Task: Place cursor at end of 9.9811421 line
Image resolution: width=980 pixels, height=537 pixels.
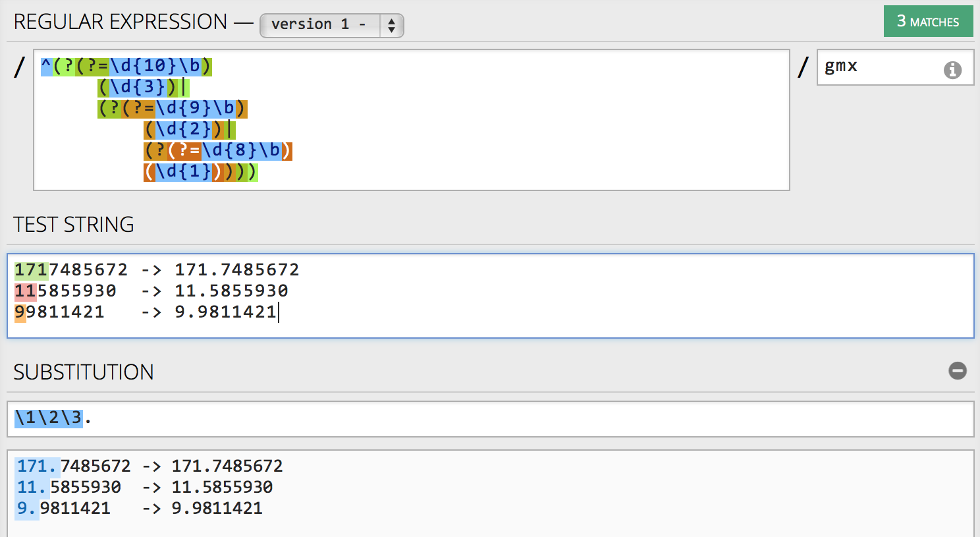Action: pyautogui.click(x=277, y=312)
